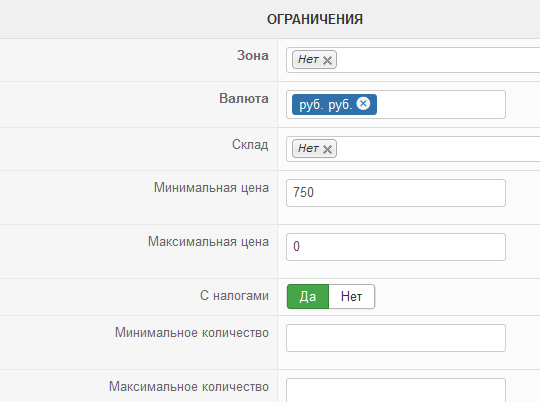Click the Нет tag in Склад field
Image resolution: width=540 pixels, height=402 pixels.
pos(308,148)
